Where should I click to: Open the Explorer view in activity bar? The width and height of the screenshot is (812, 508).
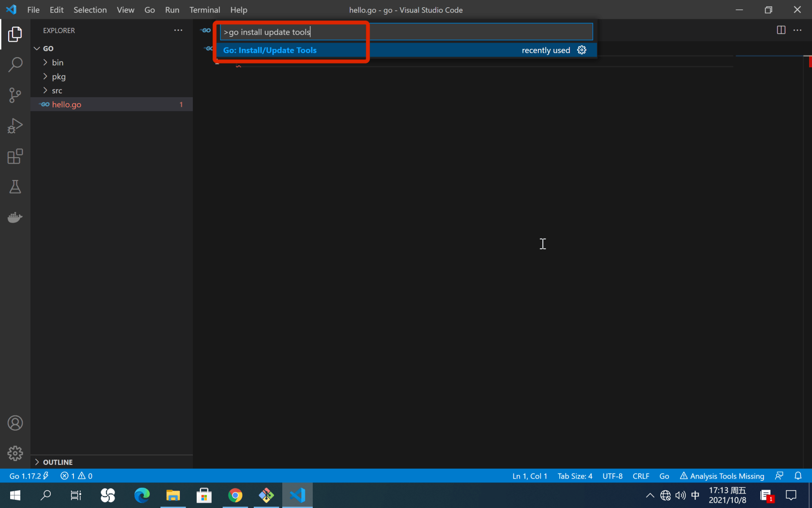pos(15,34)
